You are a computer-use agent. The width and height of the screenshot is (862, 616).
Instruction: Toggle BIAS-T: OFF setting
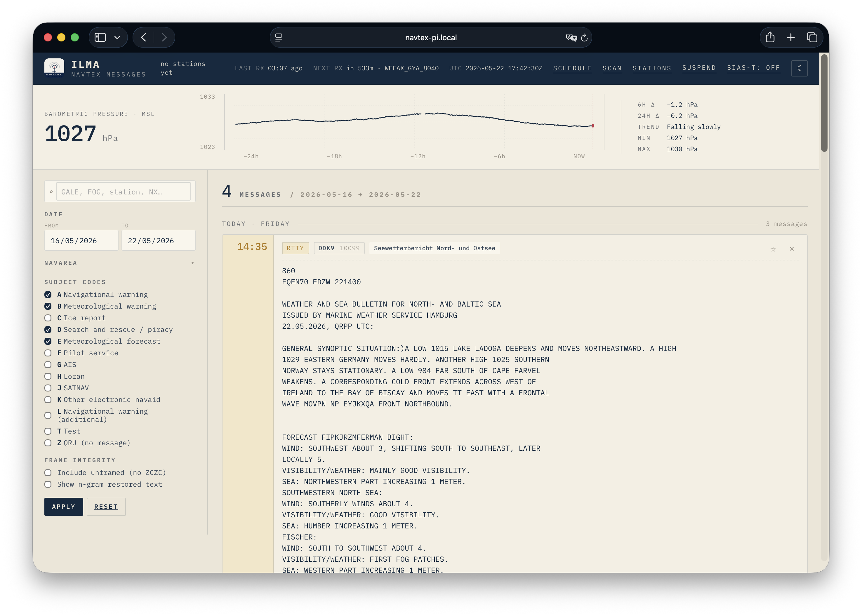tap(753, 68)
